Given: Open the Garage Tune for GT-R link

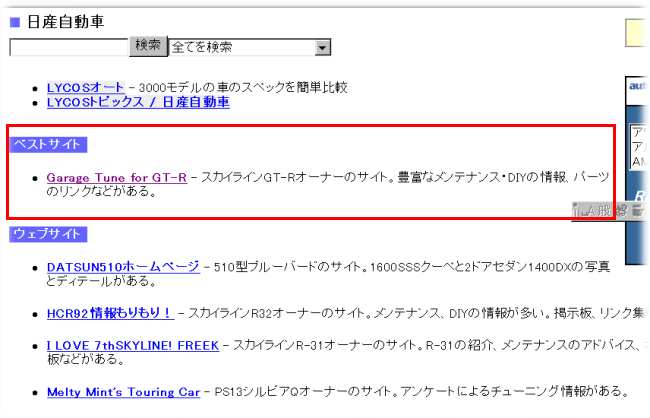Looking at the screenshot, I should pos(117,177).
